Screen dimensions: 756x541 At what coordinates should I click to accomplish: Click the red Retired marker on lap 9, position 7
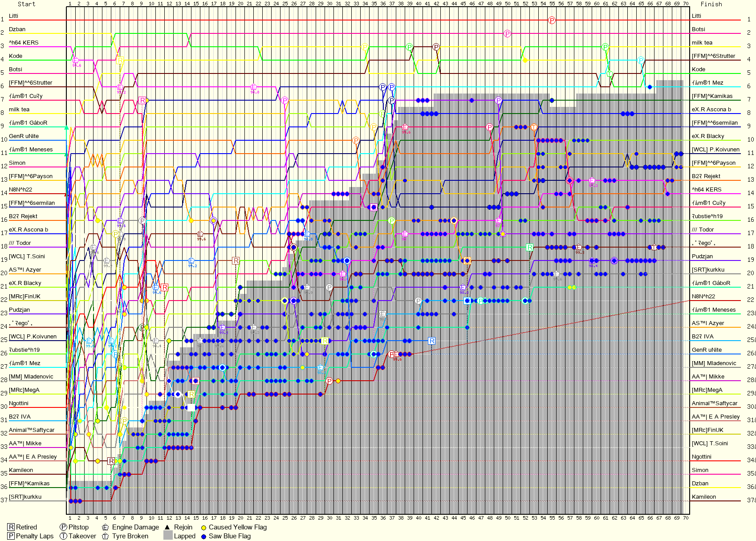(x=142, y=100)
